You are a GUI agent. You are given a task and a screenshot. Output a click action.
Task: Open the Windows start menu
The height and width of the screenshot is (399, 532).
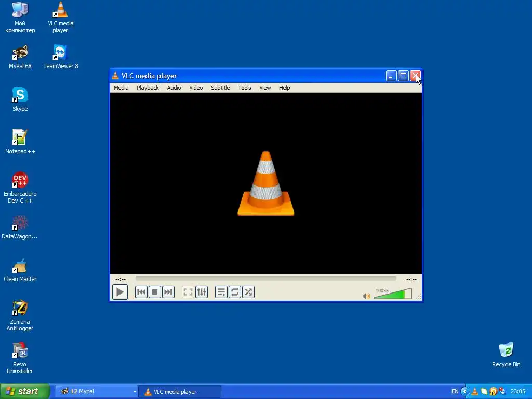(25, 391)
